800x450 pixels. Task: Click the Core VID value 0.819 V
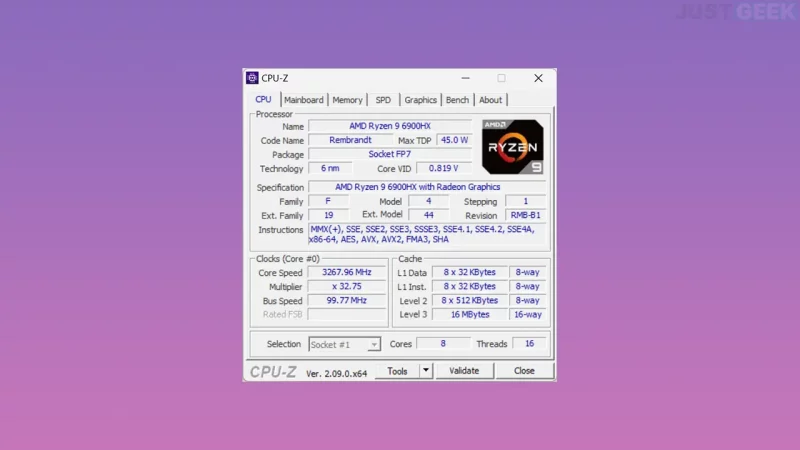[x=444, y=168]
